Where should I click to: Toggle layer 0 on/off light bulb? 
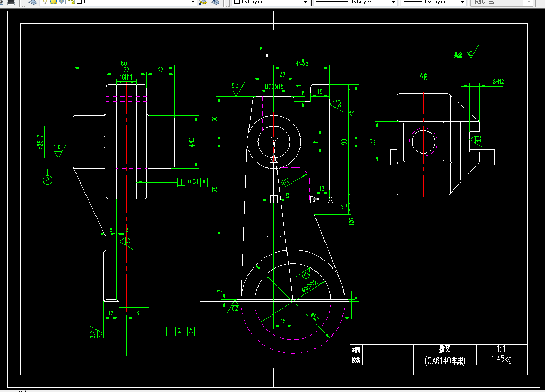(45, 2)
